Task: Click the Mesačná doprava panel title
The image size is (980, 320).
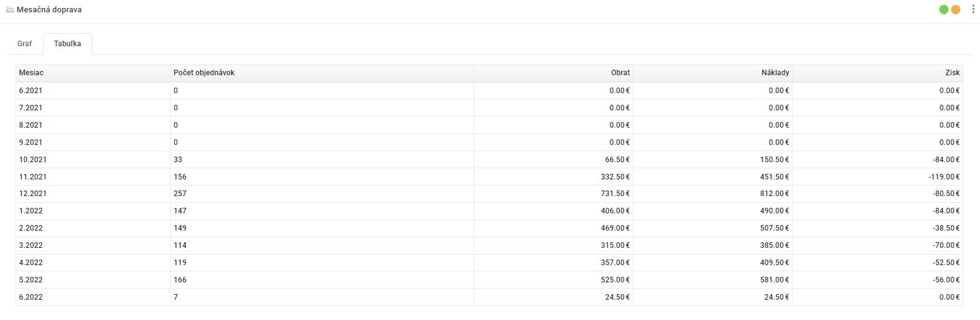Action: [49, 10]
